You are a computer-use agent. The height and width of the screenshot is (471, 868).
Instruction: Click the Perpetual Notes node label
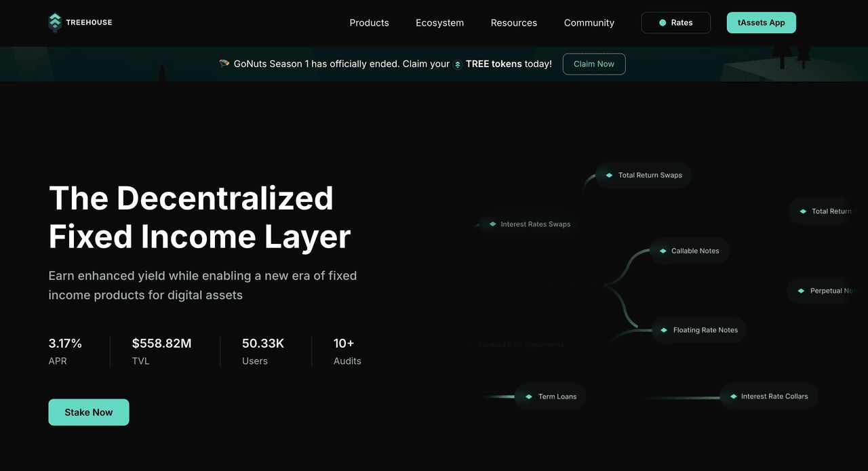click(x=833, y=291)
